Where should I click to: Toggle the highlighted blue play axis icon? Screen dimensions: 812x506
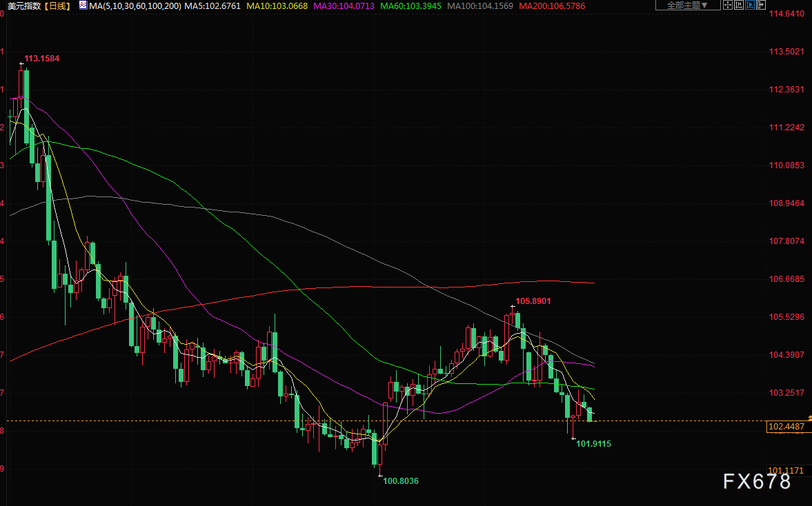750,5
